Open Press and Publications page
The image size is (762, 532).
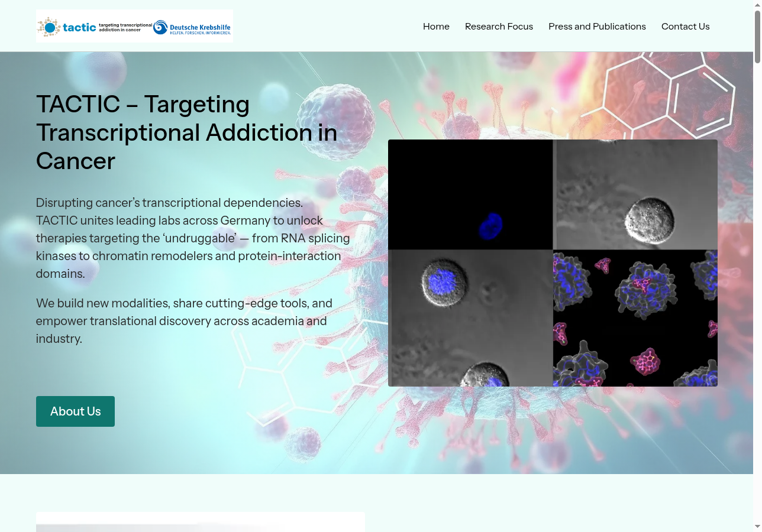(597, 27)
